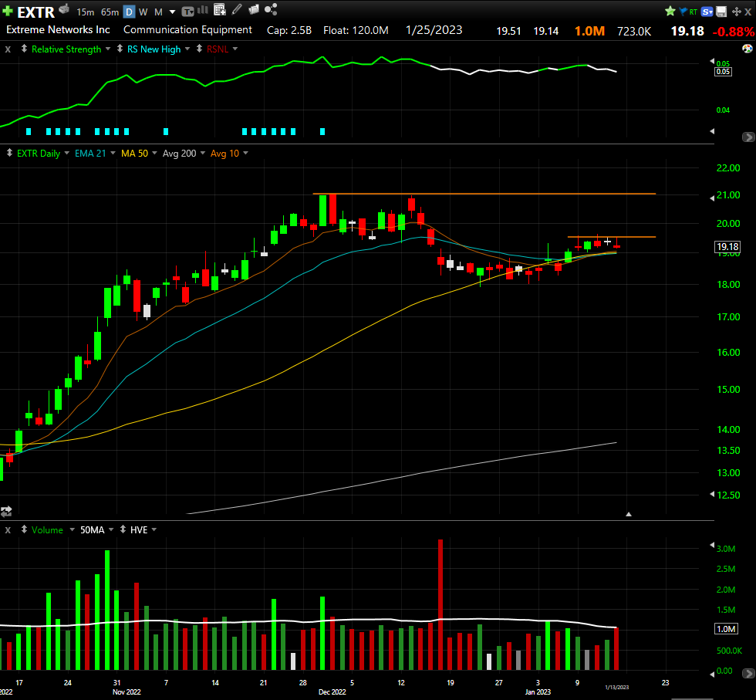
Task: Open the Avg 200 indicator label
Action: (179, 154)
